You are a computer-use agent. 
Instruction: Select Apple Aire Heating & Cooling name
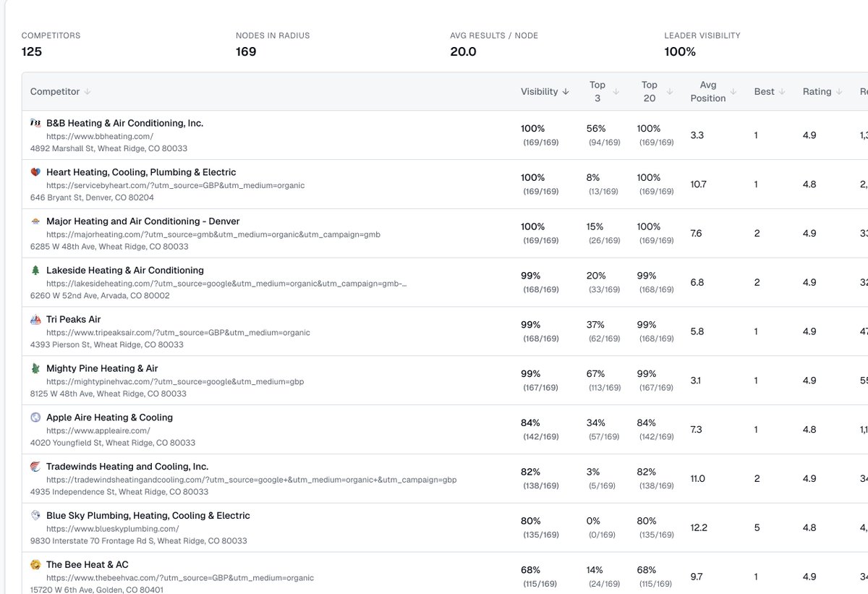[x=109, y=417]
